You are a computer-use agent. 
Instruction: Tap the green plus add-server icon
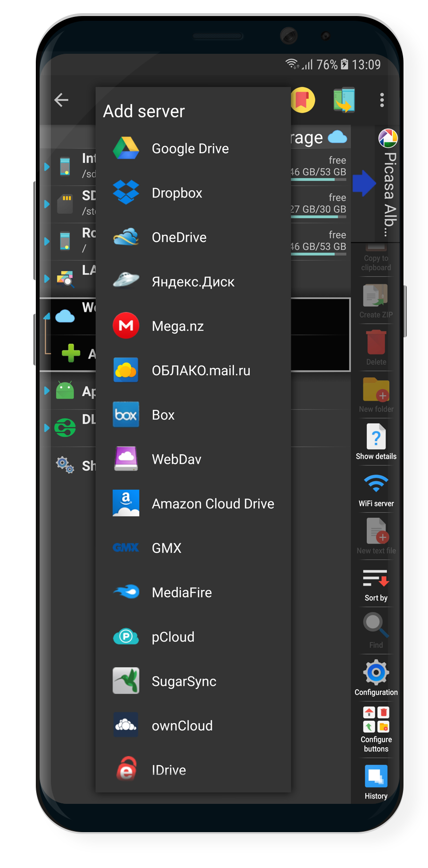point(71,353)
